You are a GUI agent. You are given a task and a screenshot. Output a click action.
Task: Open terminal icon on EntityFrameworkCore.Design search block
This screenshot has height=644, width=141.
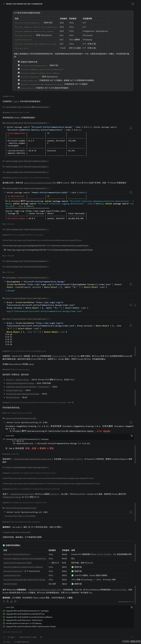131,128
